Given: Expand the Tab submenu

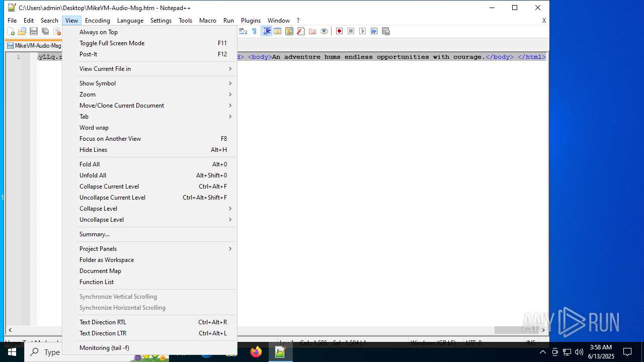Looking at the screenshot, I should click(149, 117).
